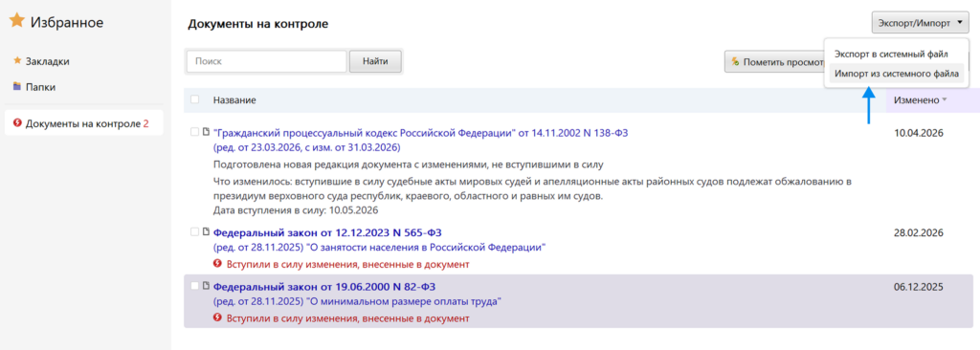Viewport: 980px width, 350px height.
Task: Click red alert icon beside Документы на контроле
Action: (x=17, y=123)
